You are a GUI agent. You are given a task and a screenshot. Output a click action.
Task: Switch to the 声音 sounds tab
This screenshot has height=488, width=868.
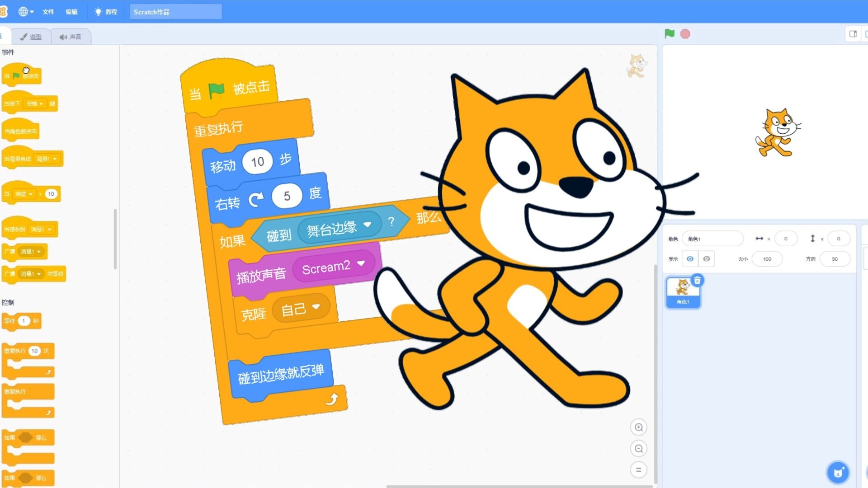pos(71,37)
